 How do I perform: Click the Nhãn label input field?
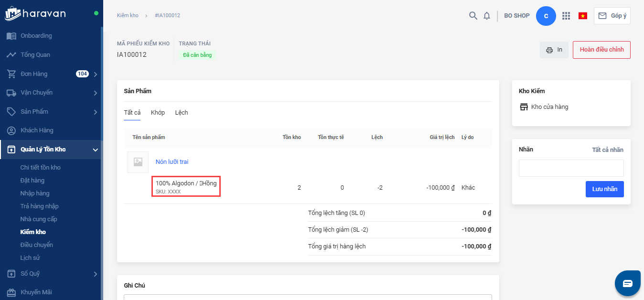coord(571,168)
